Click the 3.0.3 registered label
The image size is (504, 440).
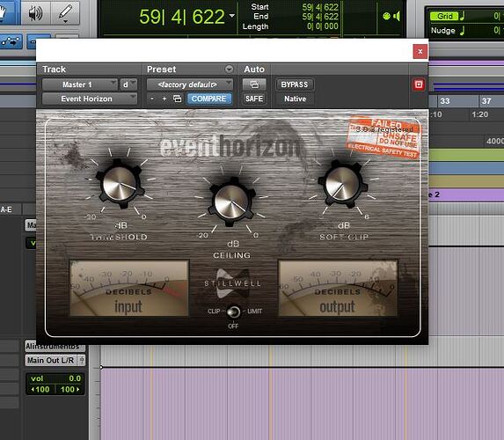pos(384,129)
